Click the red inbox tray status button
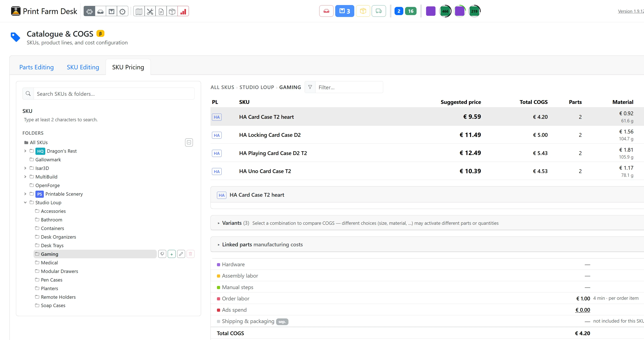Image resolution: width=644 pixels, height=340 pixels. pyautogui.click(x=326, y=11)
